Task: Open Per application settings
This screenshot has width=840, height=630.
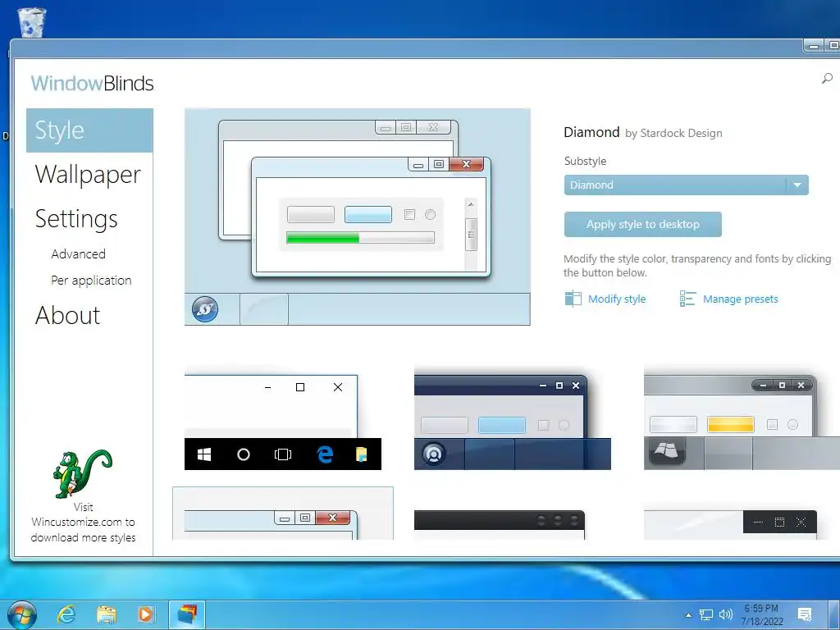Action: pyautogui.click(x=91, y=281)
